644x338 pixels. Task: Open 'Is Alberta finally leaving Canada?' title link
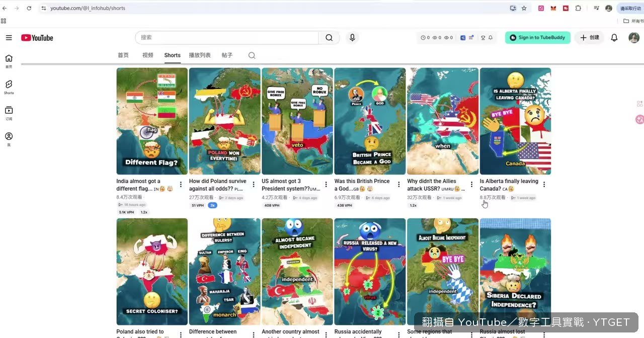509,185
